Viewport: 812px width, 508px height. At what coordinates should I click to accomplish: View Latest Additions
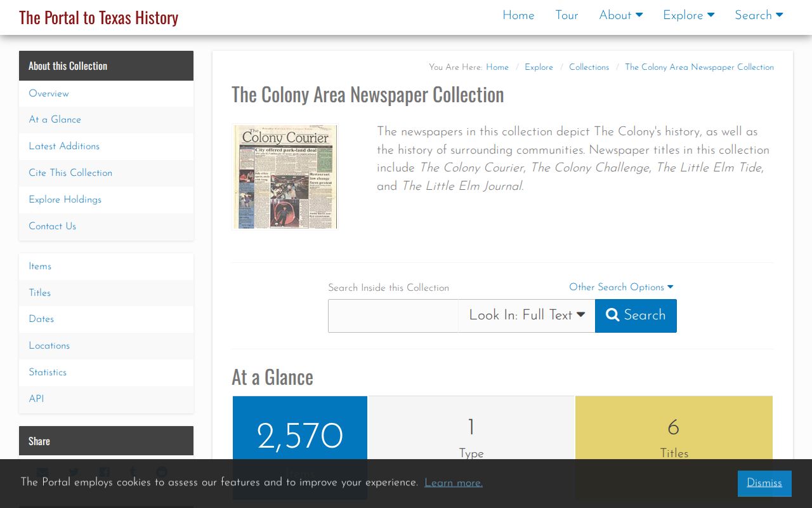tap(106, 146)
